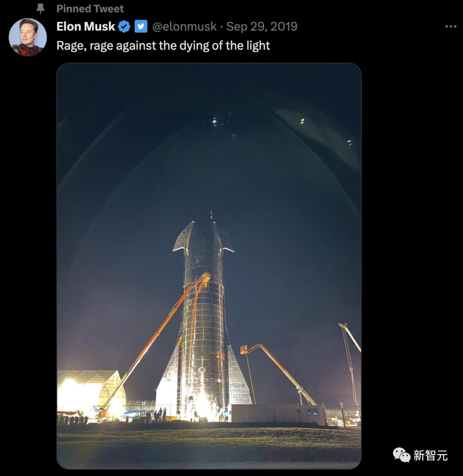
Task: Open the @elonmusk handle link
Action: tap(184, 27)
